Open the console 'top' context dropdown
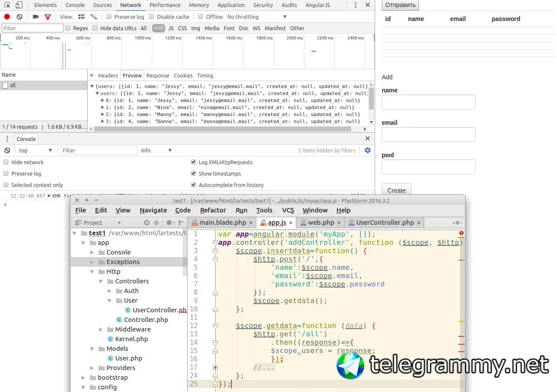557x392 pixels. point(35,150)
